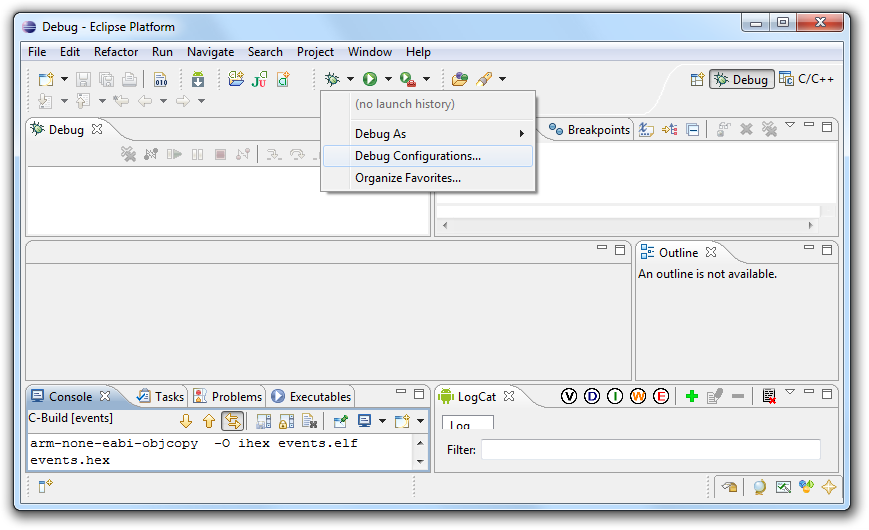
Task: Click the Print icon in toolbar
Action: pos(130,79)
